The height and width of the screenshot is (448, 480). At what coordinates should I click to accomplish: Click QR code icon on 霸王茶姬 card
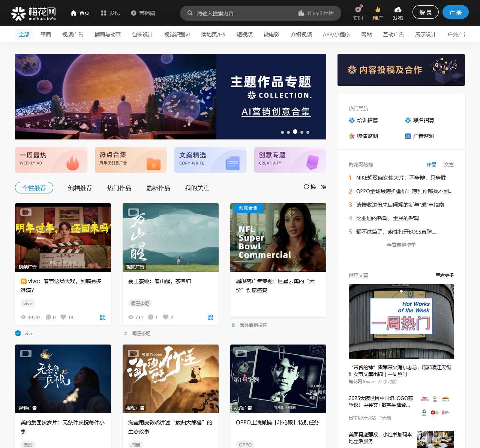[x=210, y=317]
